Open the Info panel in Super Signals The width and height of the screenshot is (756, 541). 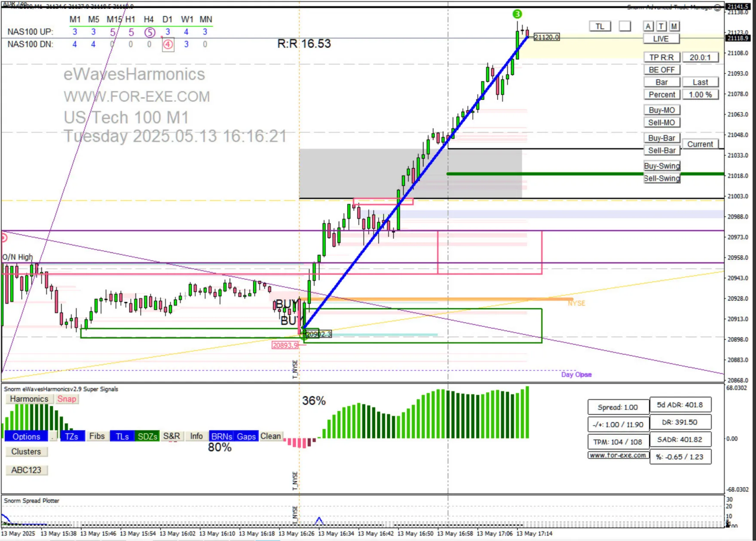pyautogui.click(x=196, y=436)
